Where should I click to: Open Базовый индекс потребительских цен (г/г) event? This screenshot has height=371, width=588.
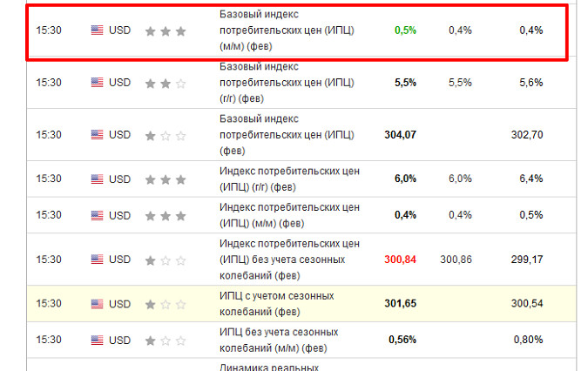coord(287,82)
